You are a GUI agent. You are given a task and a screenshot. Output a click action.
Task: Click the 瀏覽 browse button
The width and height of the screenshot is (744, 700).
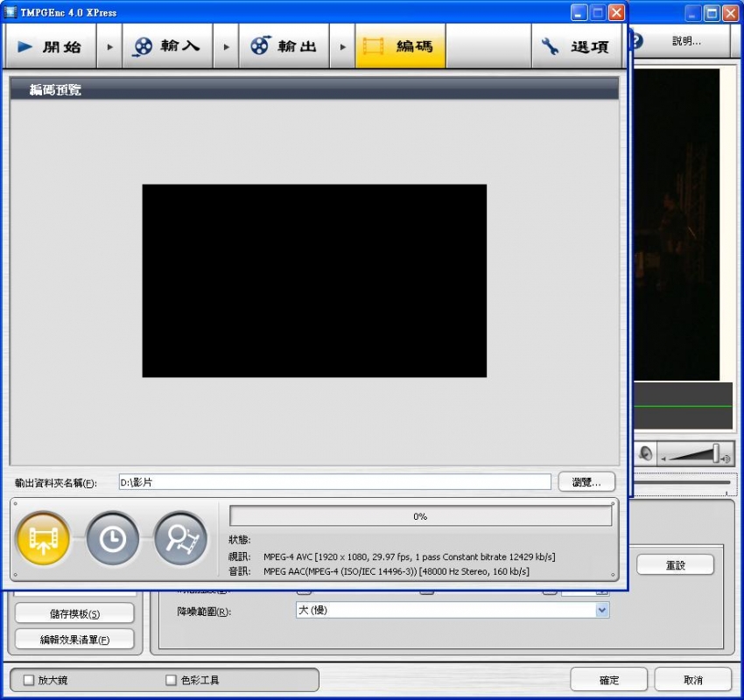point(586,482)
